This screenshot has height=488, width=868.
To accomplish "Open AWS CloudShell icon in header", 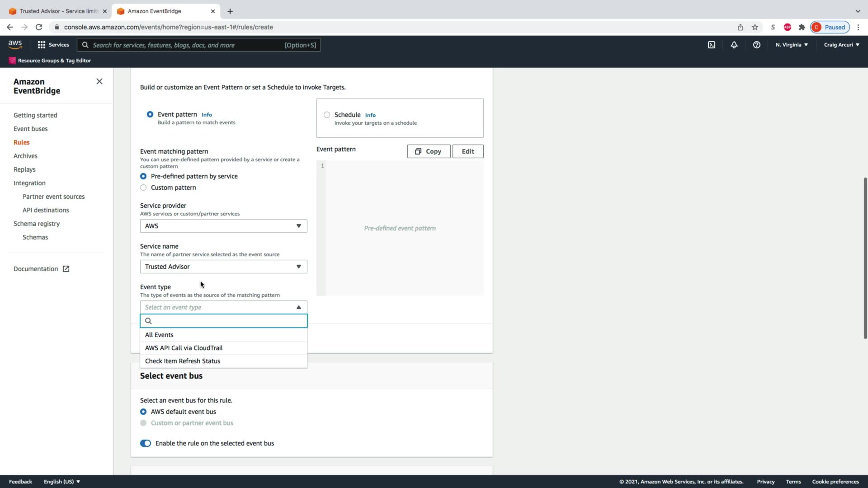I will (x=711, y=45).
